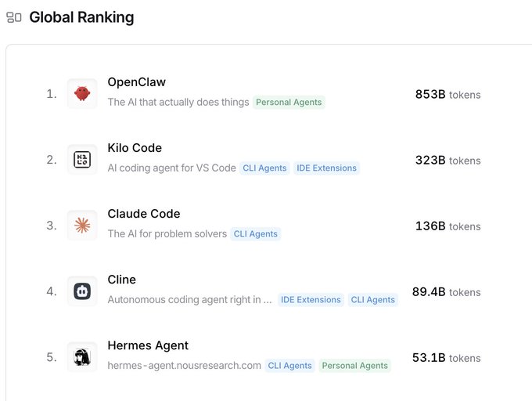Open the Claude Code app title
This screenshot has height=401, width=532.
click(144, 214)
